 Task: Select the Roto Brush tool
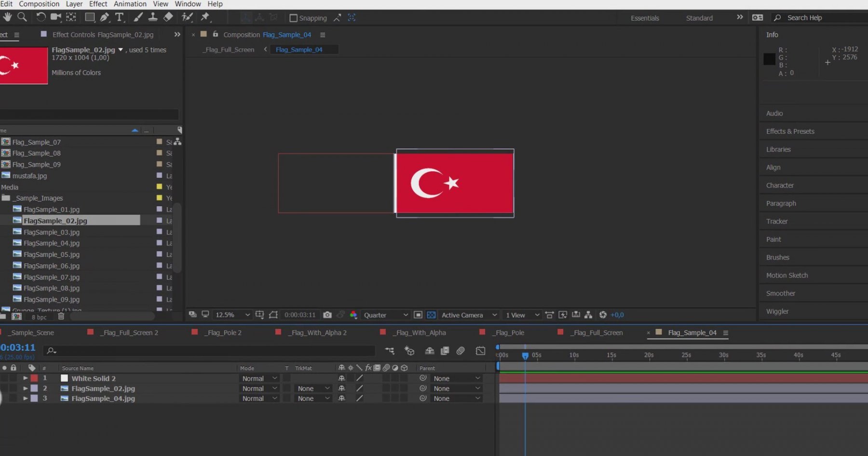187,17
